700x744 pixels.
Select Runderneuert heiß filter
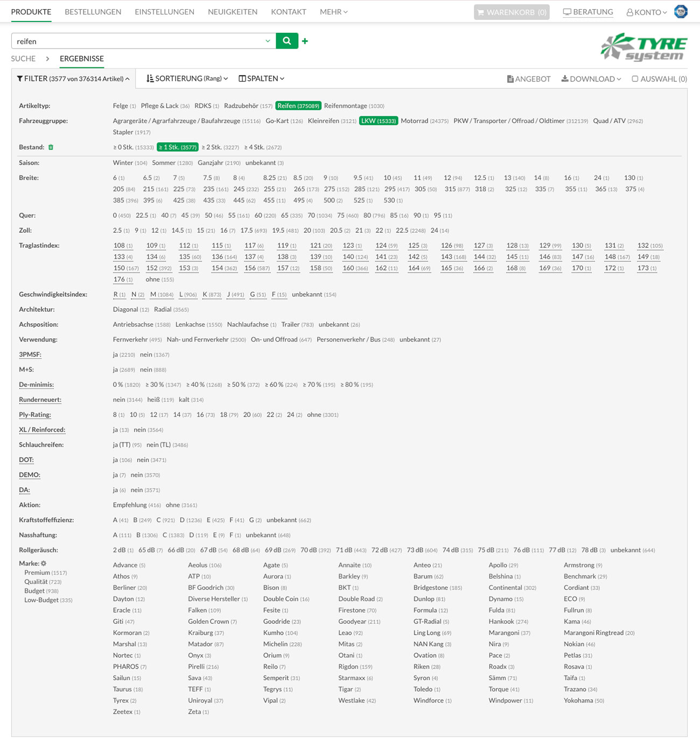pyautogui.click(x=160, y=400)
